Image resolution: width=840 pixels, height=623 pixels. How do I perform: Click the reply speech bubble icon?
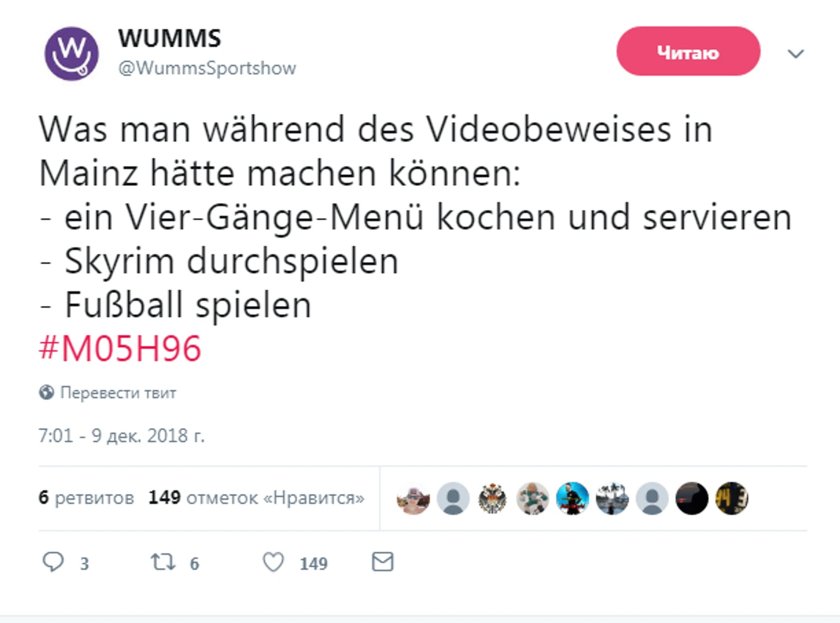pos(54,561)
